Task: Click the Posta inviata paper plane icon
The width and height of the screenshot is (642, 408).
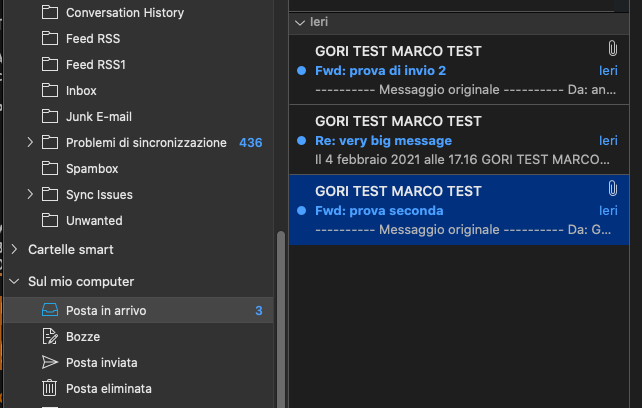Action: [x=50, y=362]
